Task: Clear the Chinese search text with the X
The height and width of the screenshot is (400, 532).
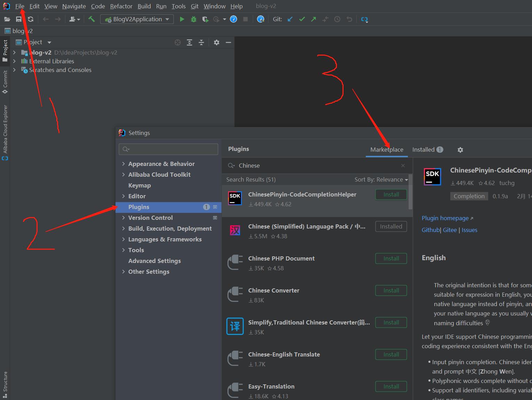Action: click(403, 166)
